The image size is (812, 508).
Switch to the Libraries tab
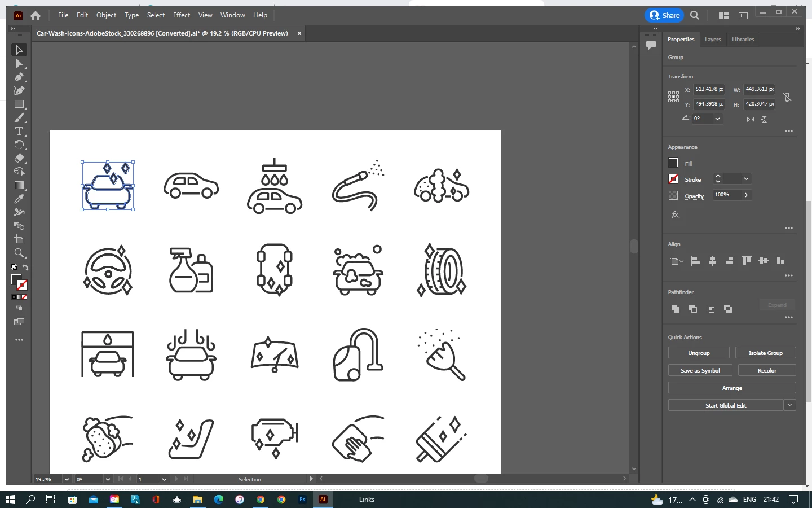click(x=743, y=40)
